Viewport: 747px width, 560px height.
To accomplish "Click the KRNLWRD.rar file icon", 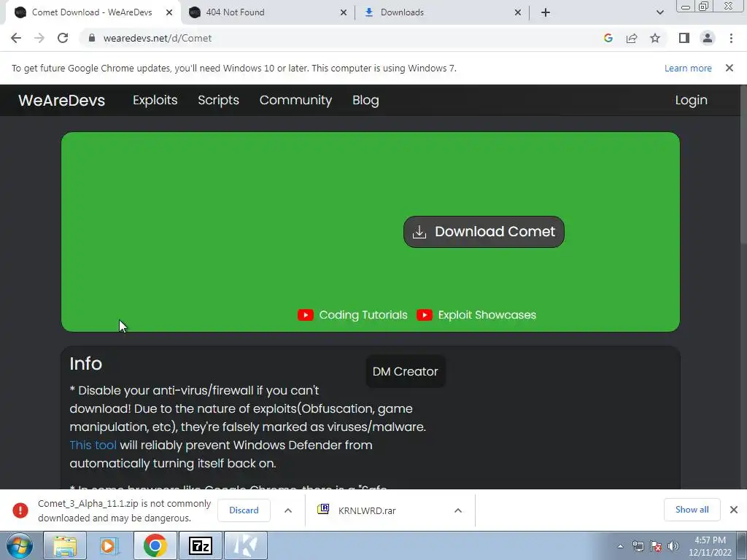I will click(x=323, y=510).
